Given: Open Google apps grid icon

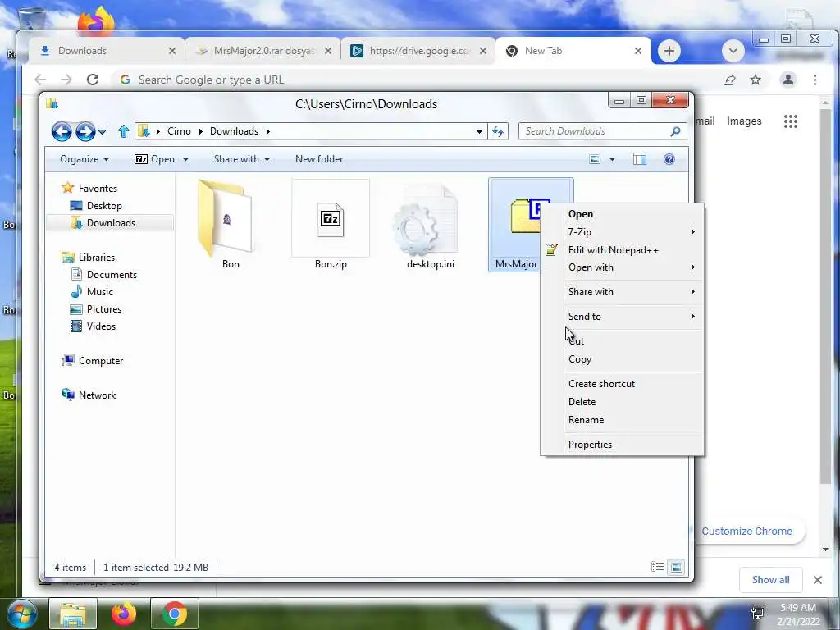Looking at the screenshot, I should tap(791, 121).
